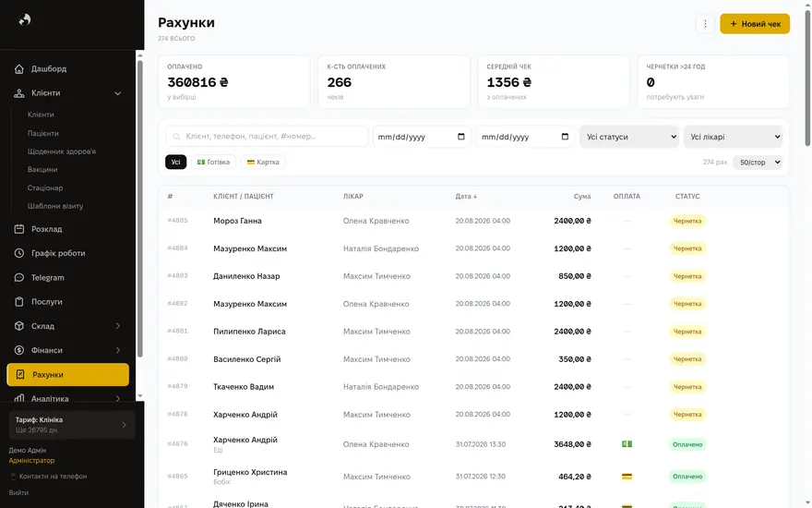
Task: Click the Фінанси coin icon
Action: (x=19, y=350)
